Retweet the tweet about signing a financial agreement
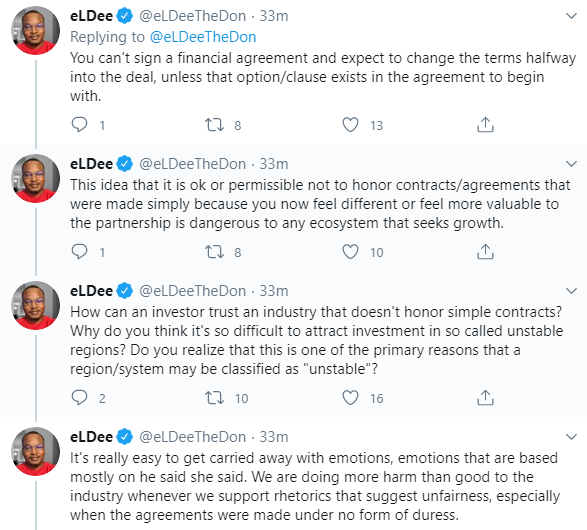This screenshot has height=530, width=587. click(214, 125)
